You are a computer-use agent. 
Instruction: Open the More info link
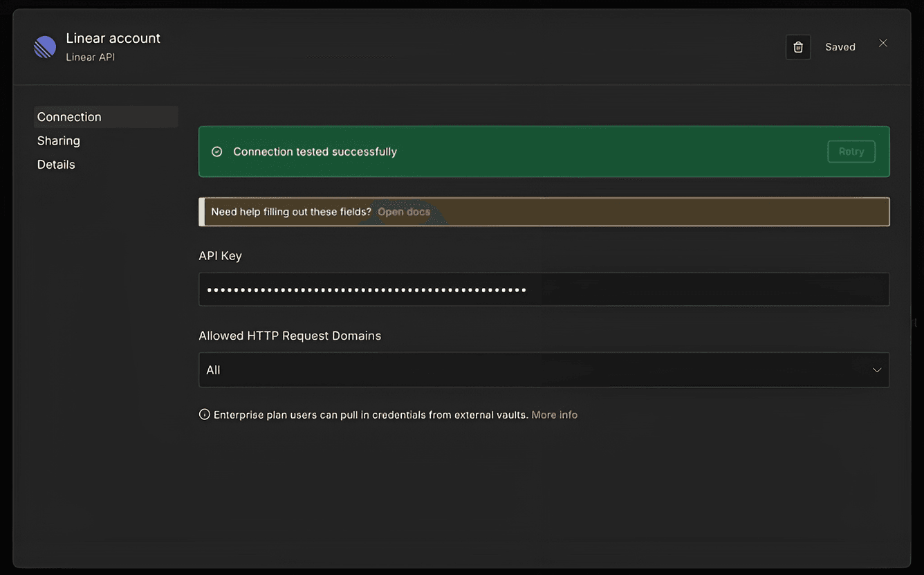(555, 414)
